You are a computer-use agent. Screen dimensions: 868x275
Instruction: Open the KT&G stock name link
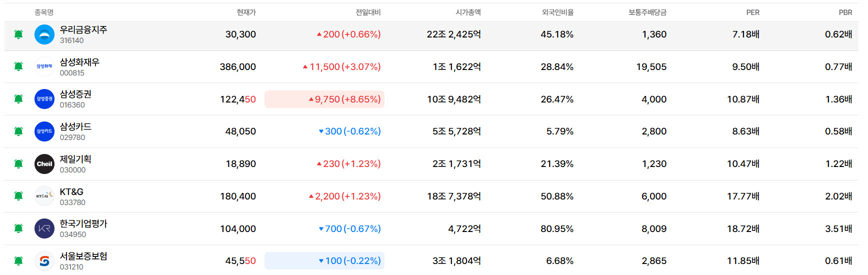click(x=71, y=191)
